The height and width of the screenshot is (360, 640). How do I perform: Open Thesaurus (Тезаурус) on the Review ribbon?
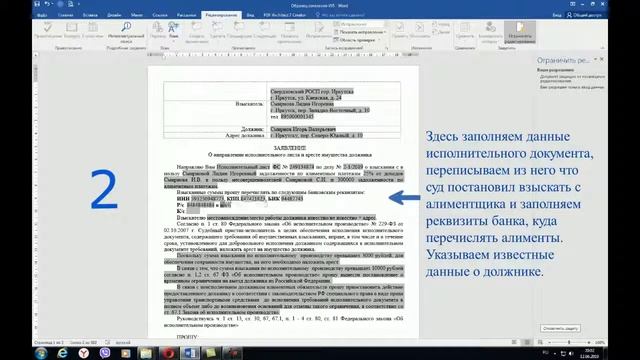click(72, 31)
